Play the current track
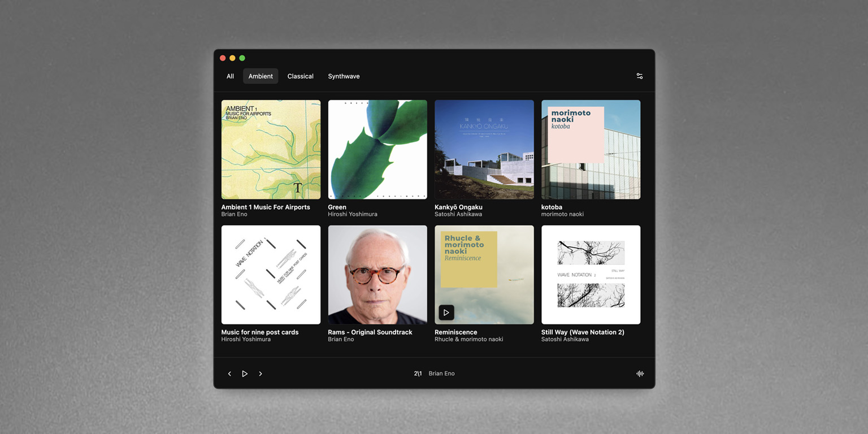This screenshot has width=868, height=434. coord(245,374)
